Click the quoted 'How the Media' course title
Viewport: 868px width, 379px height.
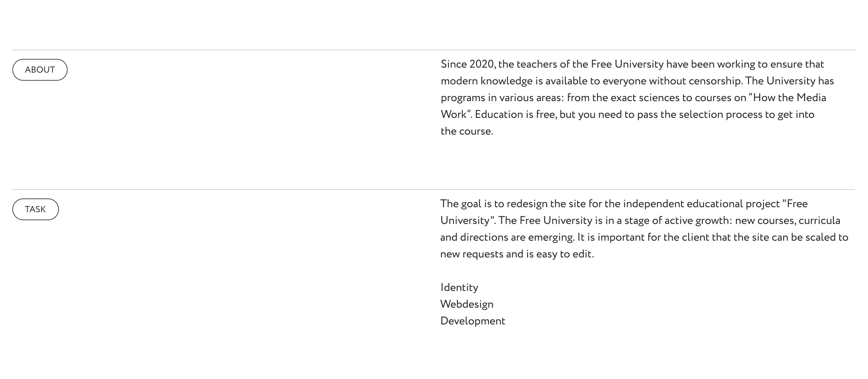click(x=787, y=97)
